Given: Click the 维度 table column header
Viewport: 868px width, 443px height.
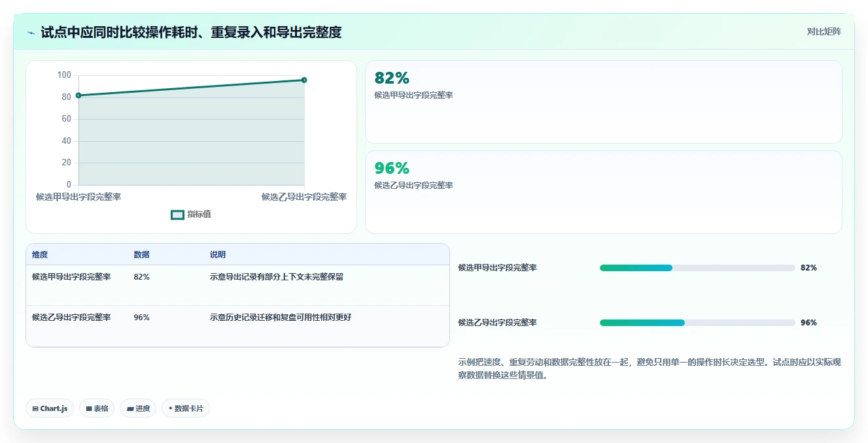Looking at the screenshot, I should (40, 255).
